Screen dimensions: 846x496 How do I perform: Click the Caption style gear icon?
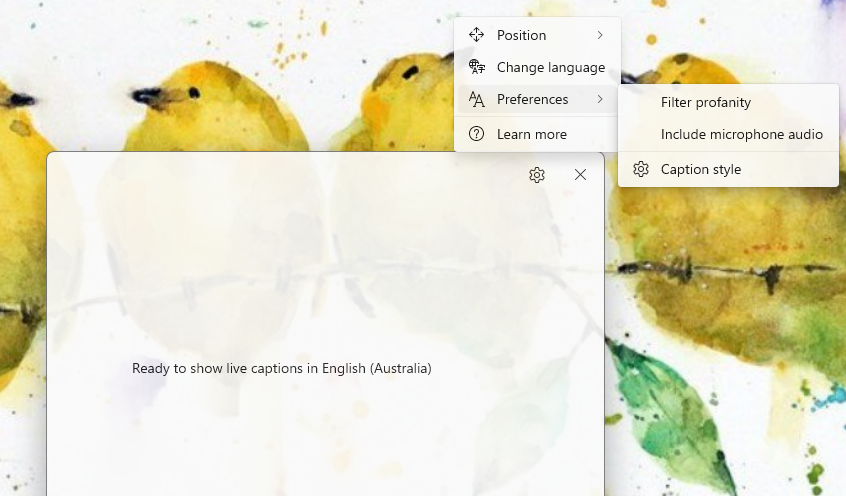[641, 169]
